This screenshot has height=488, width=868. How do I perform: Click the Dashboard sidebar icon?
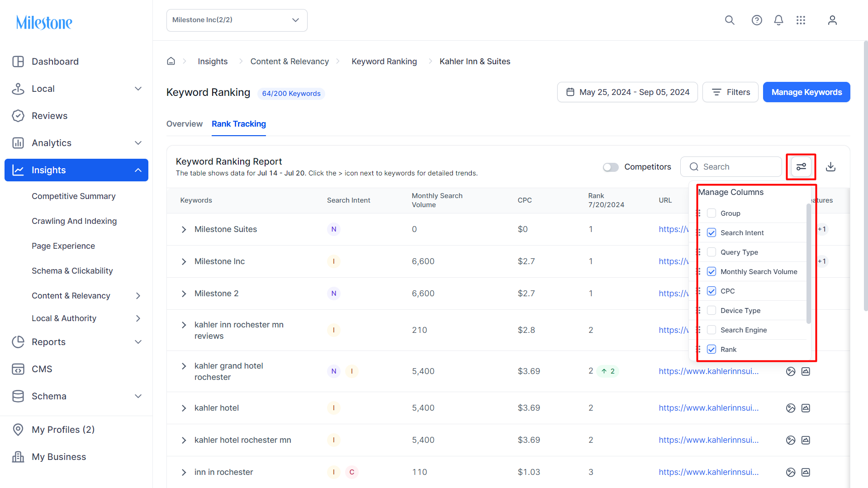coord(18,62)
